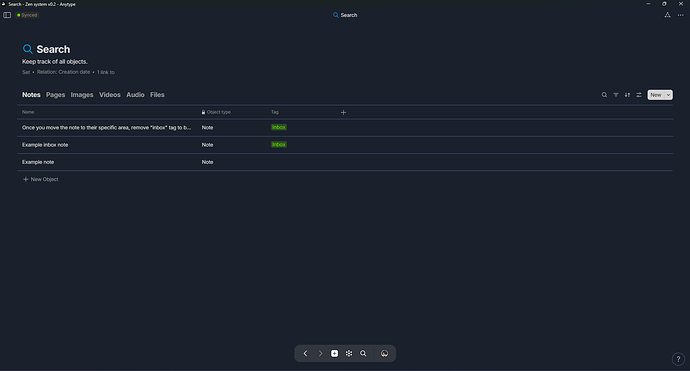This screenshot has width=690, height=371.
Task: Click the Synced status indicator
Action: point(27,15)
